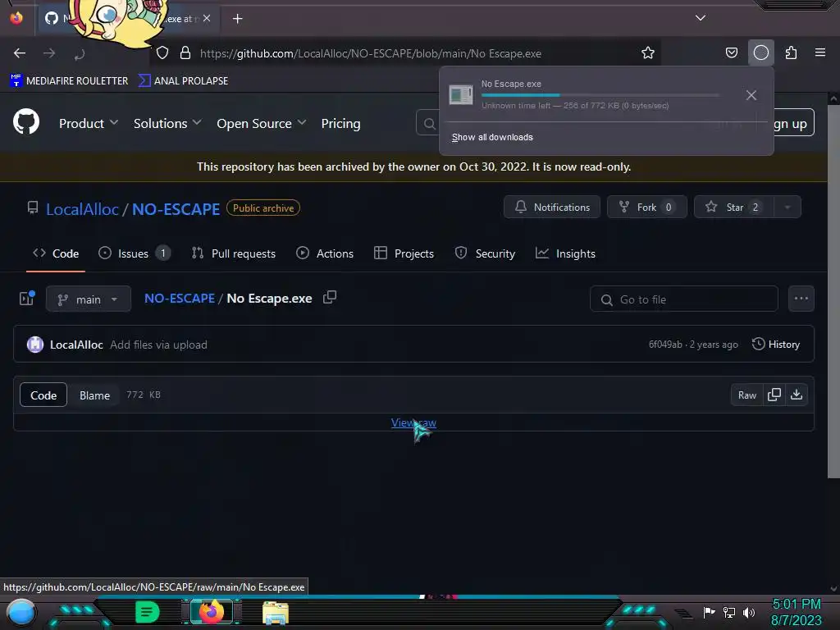Switch to the Actions tab
This screenshot has width=840, height=630.
point(325,253)
